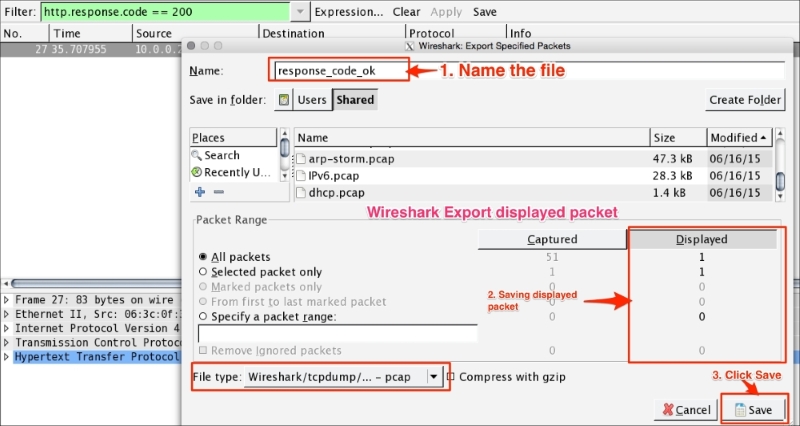Click the Name text field
Screen dimensions: 800x426
point(528,71)
